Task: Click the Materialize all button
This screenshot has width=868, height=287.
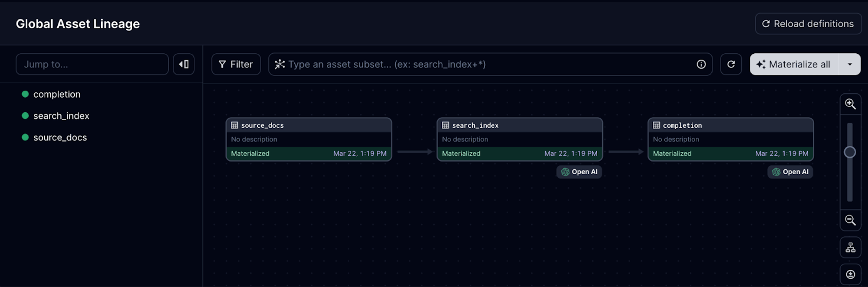Action: click(794, 64)
